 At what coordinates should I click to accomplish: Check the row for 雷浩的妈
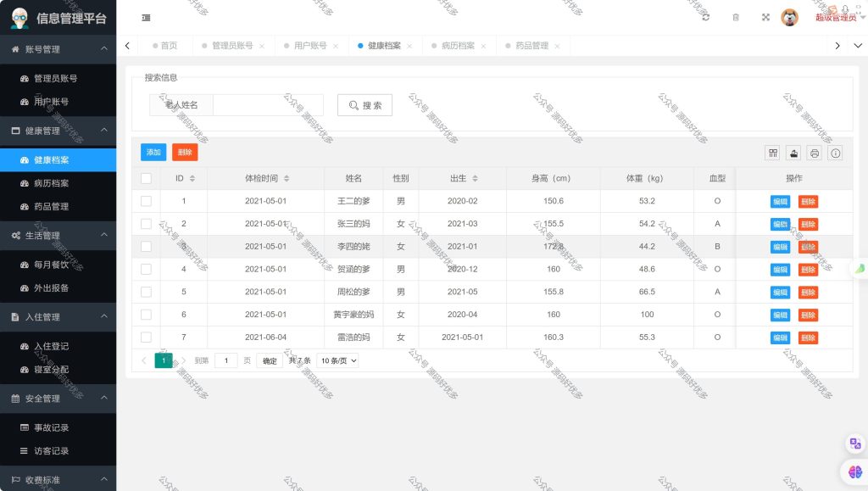tap(146, 338)
